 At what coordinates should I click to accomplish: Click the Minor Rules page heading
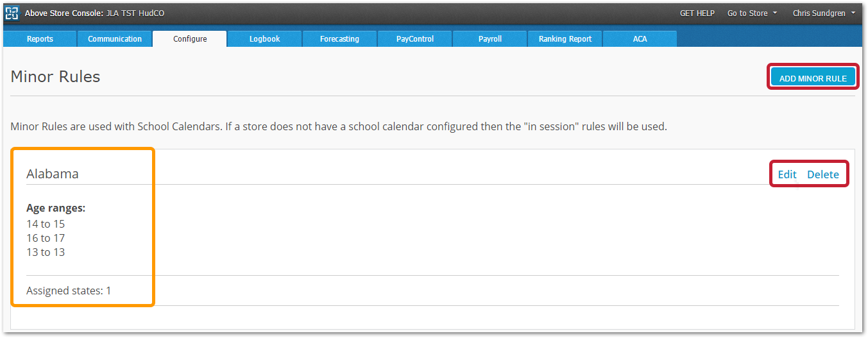coord(56,77)
